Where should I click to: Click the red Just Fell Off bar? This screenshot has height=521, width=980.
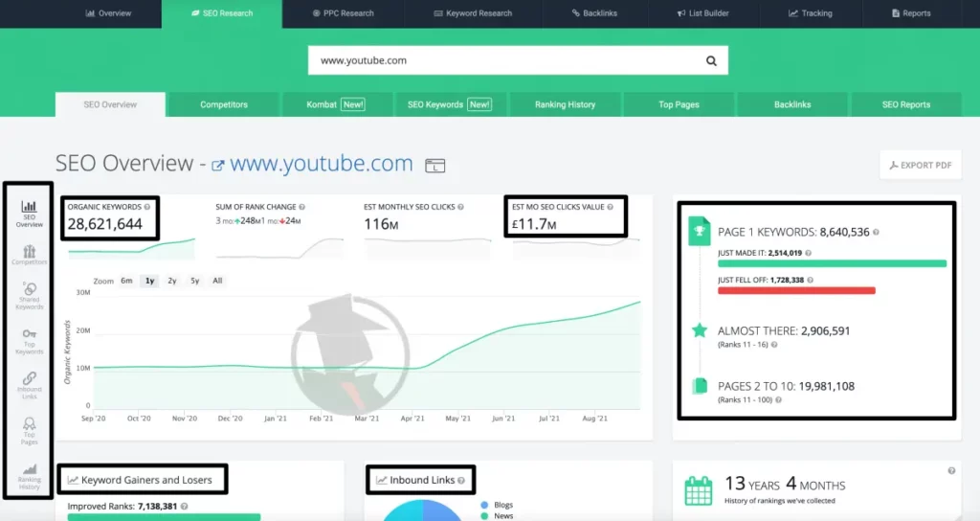click(796, 291)
